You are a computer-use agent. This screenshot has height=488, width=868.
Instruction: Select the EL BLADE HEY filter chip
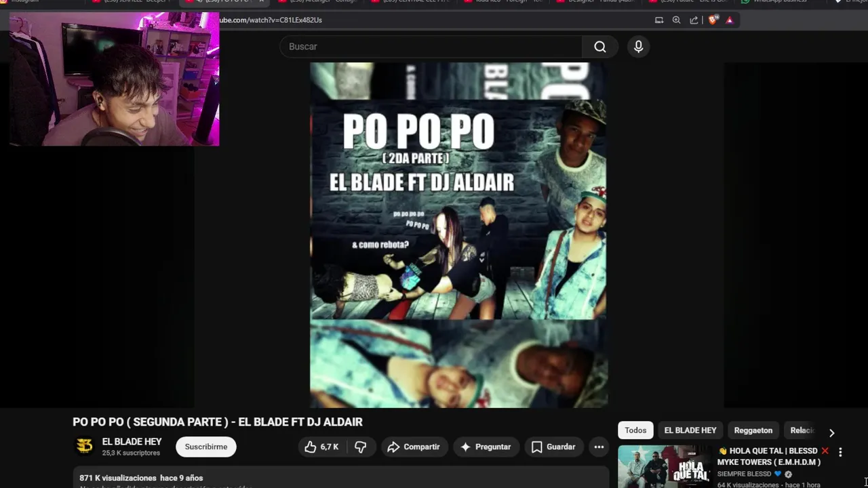tap(690, 430)
